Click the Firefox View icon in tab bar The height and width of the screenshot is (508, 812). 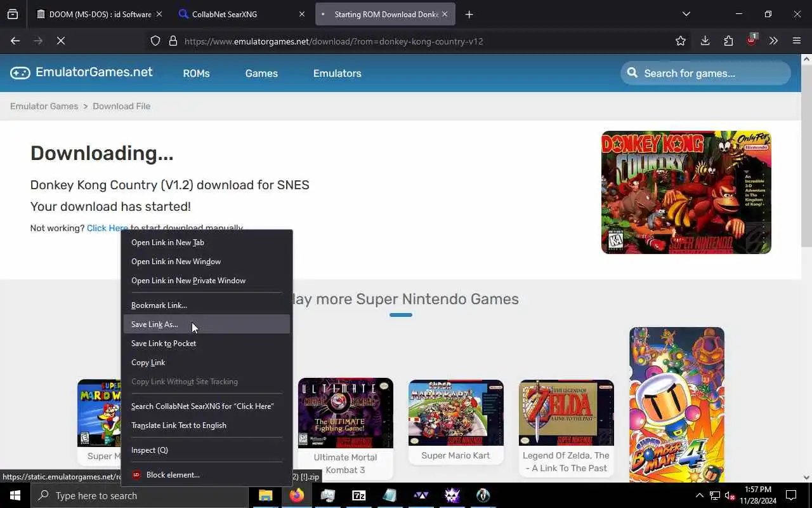tap(13, 14)
